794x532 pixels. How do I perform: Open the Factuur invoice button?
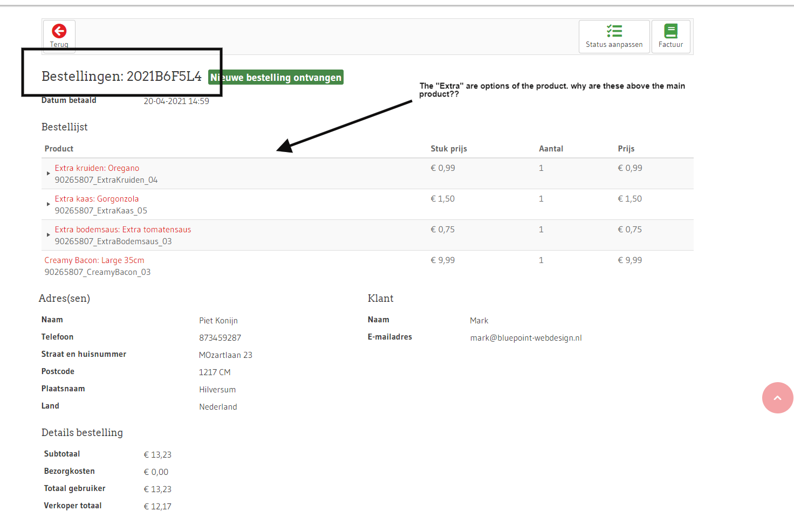pos(670,37)
